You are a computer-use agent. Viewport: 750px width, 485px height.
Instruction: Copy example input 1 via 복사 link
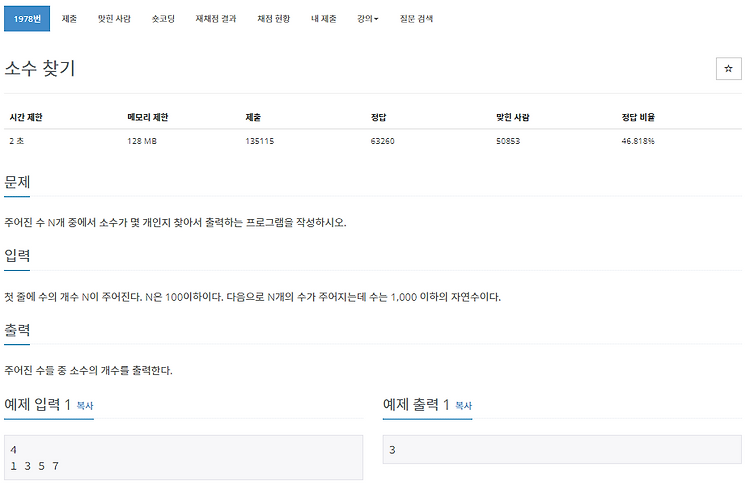85,406
